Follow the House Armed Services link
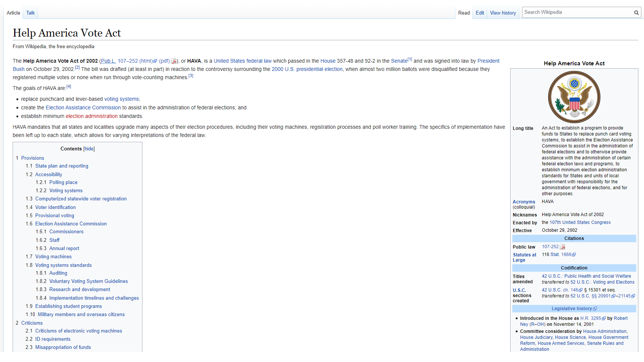The height and width of the screenshot is (362, 644). tap(561, 343)
